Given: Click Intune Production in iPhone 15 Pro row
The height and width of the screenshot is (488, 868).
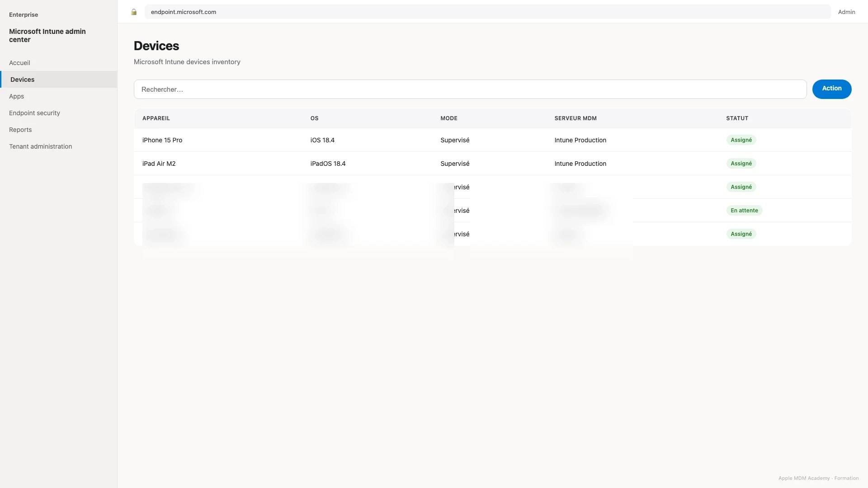Looking at the screenshot, I should point(580,140).
